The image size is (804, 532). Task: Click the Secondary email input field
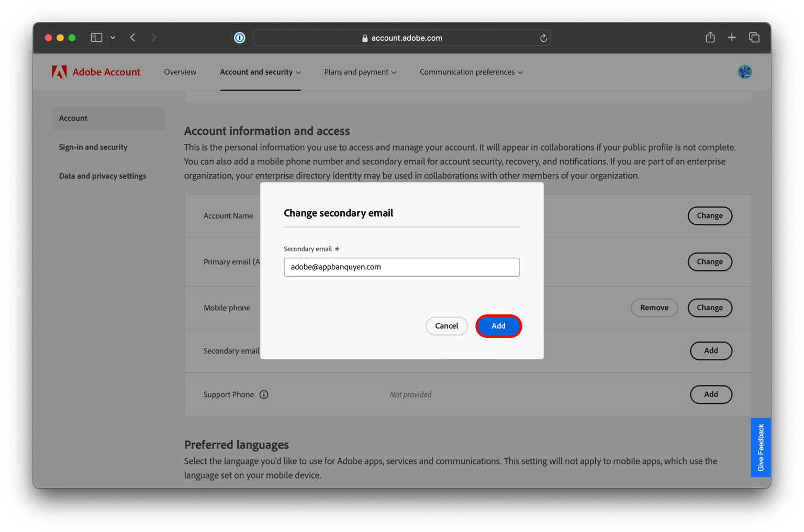(401, 267)
